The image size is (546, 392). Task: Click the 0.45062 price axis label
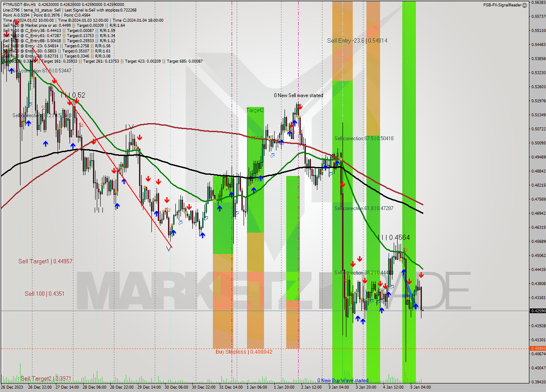tap(538, 255)
